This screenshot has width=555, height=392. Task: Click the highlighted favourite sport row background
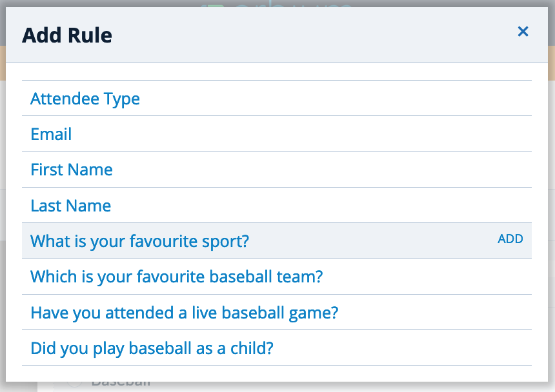click(x=372, y=240)
